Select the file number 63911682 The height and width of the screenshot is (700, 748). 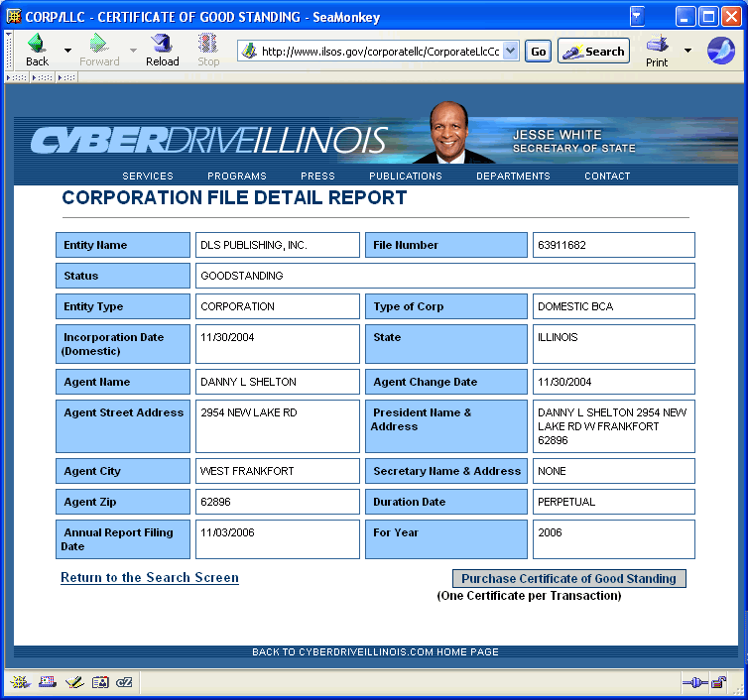click(x=561, y=245)
